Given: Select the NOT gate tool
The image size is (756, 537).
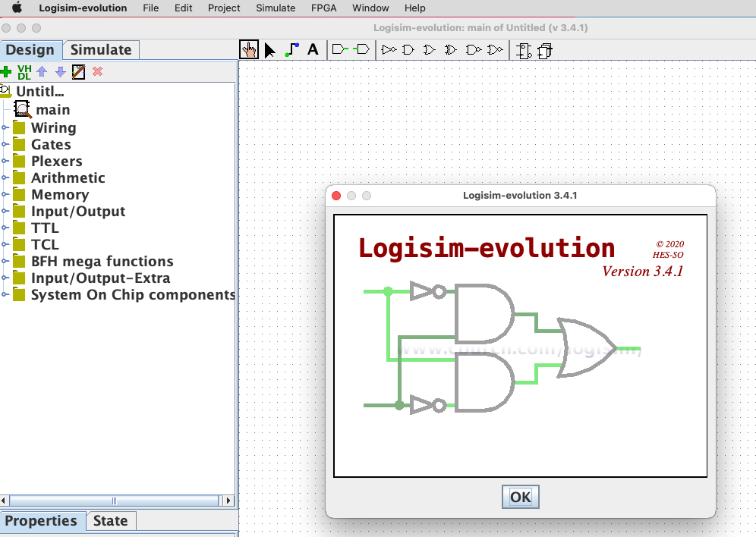Looking at the screenshot, I should pyautogui.click(x=388, y=49).
